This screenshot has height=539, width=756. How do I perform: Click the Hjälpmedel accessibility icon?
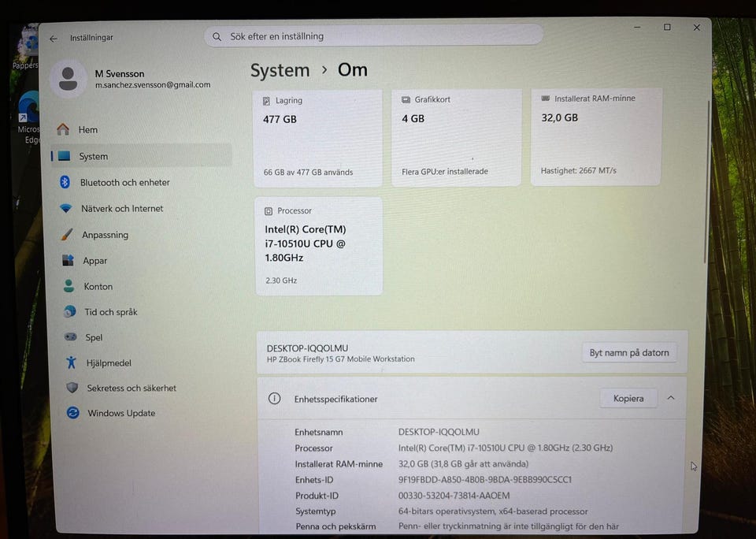(x=72, y=362)
